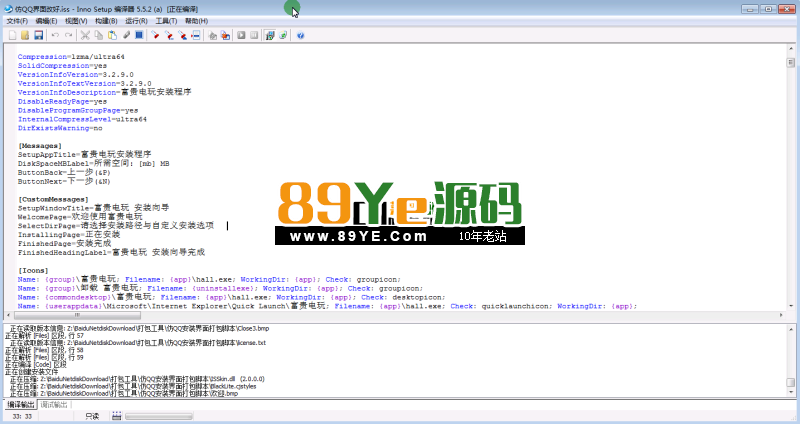The image size is (800, 424).
Task: Click the InternalCompressLevel=ultra64 line
Action: (82, 119)
